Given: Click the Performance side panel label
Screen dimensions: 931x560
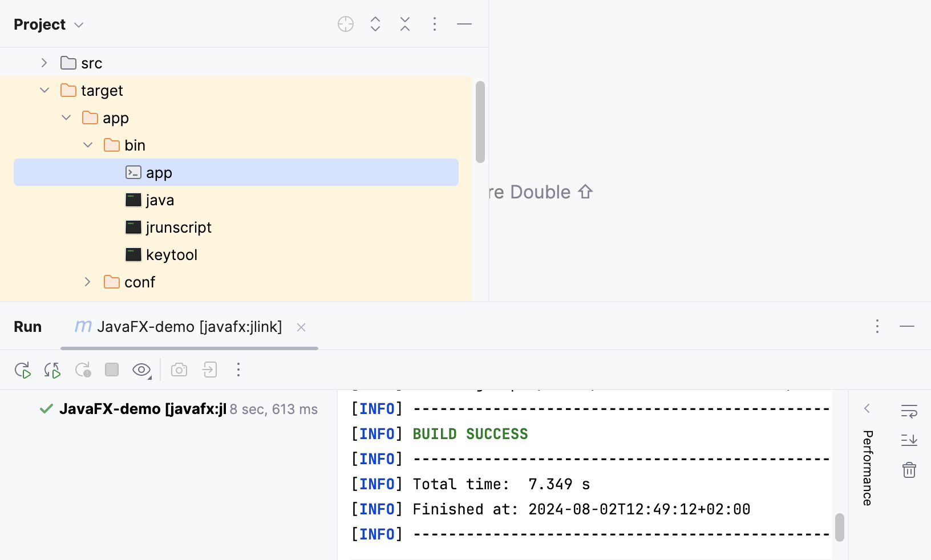Looking at the screenshot, I should pyautogui.click(x=868, y=468).
